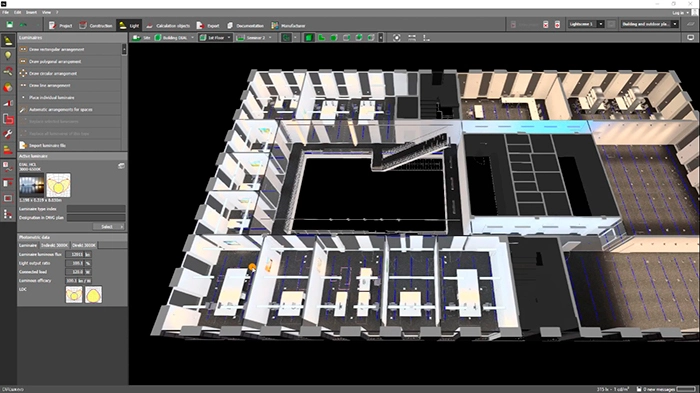This screenshot has width=700, height=393.
Task: Select the energy consumption tool in sidebar
Action: [x=8, y=150]
